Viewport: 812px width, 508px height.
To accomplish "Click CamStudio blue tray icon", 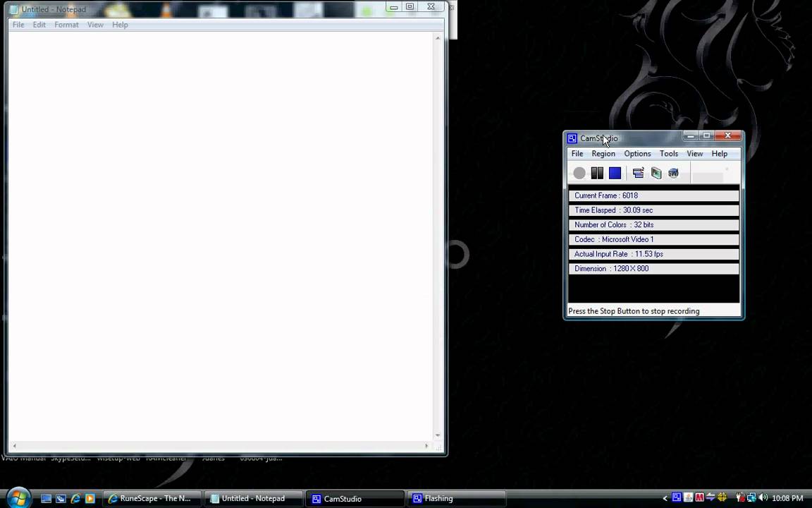I will pos(677,497).
